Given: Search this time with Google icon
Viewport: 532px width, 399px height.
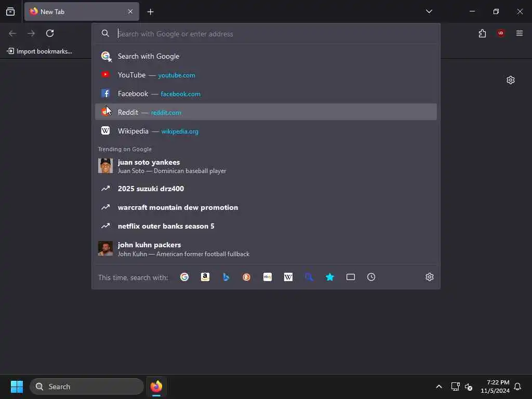Looking at the screenshot, I should click(x=184, y=277).
